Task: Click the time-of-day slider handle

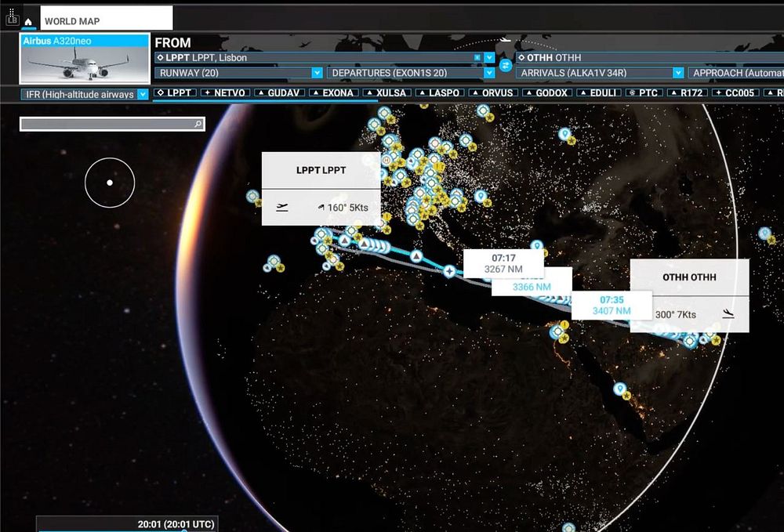Action: 184,530
